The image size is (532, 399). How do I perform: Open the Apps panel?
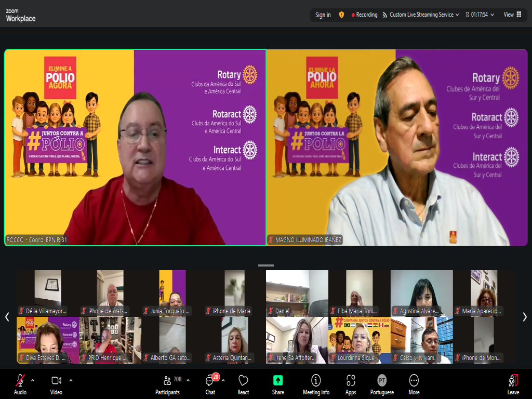(351, 384)
